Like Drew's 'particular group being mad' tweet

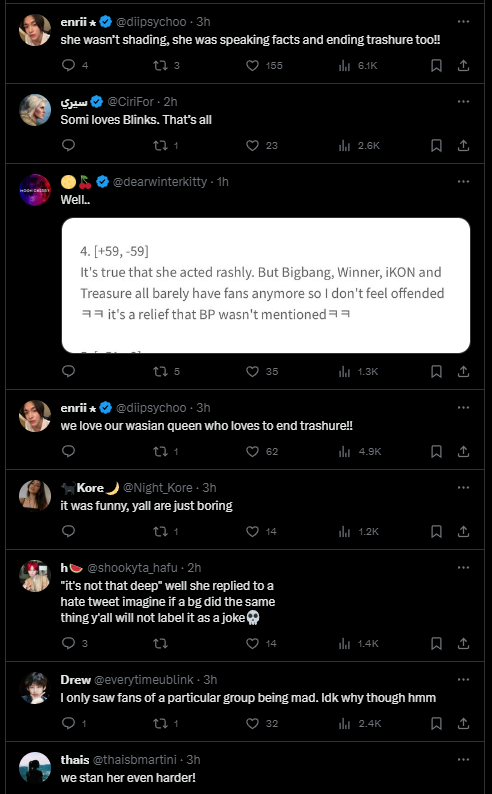click(x=252, y=724)
